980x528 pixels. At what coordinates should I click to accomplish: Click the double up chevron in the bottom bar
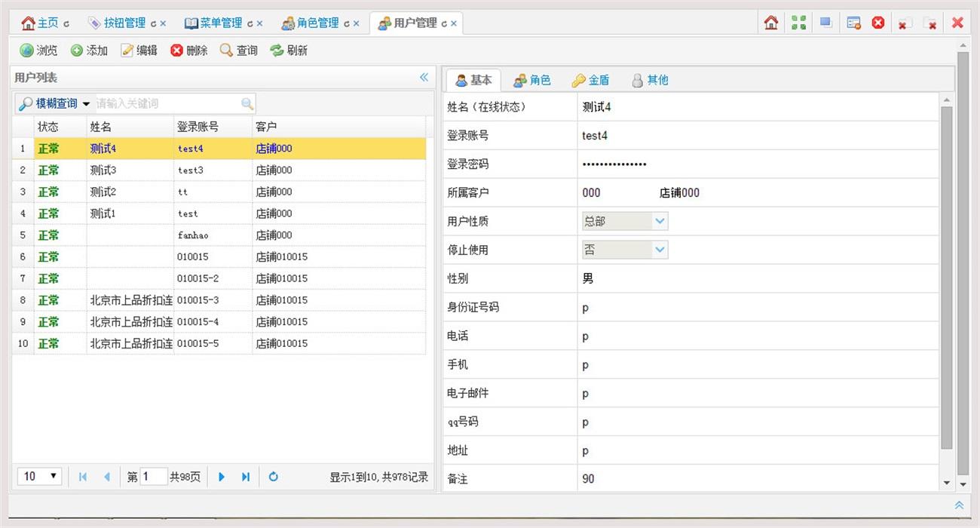[x=959, y=505]
